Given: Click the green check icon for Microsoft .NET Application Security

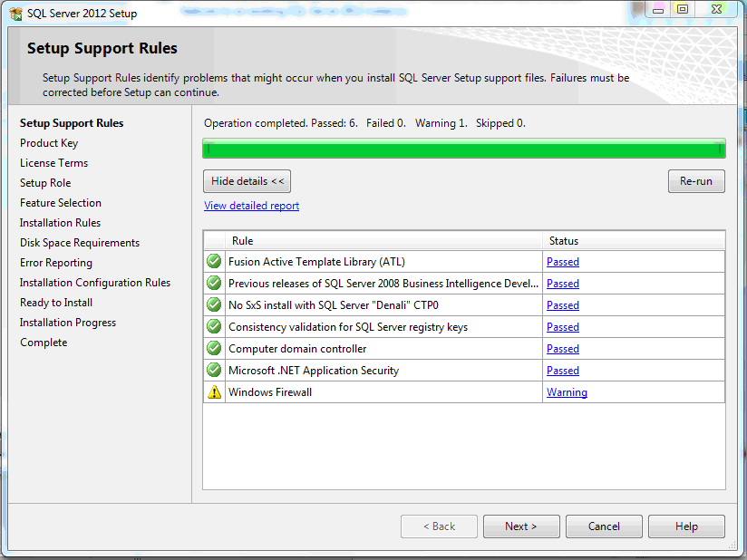Looking at the screenshot, I should [214, 371].
